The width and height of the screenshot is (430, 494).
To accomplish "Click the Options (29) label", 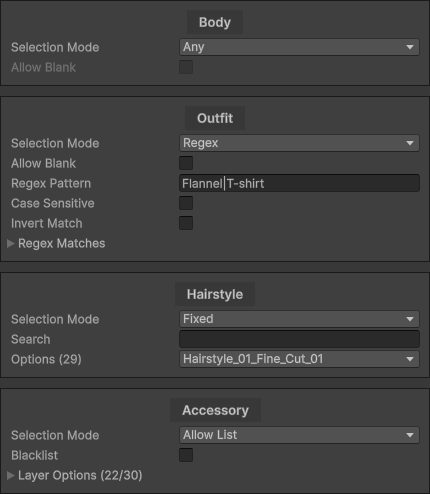I will tap(46, 359).
